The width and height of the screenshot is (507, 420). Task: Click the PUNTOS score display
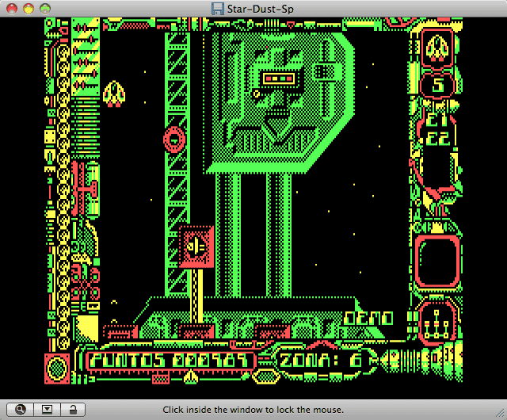click(x=170, y=361)
